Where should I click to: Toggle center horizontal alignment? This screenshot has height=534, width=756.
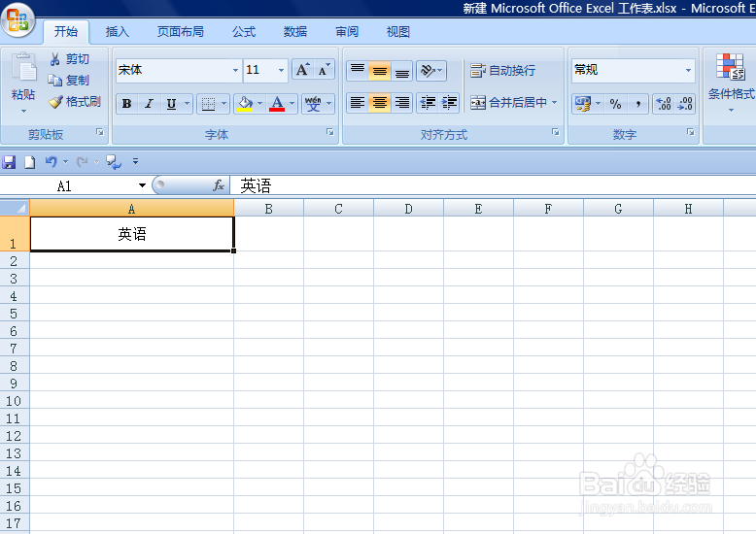pyautogui.click(x=379, y=103)
